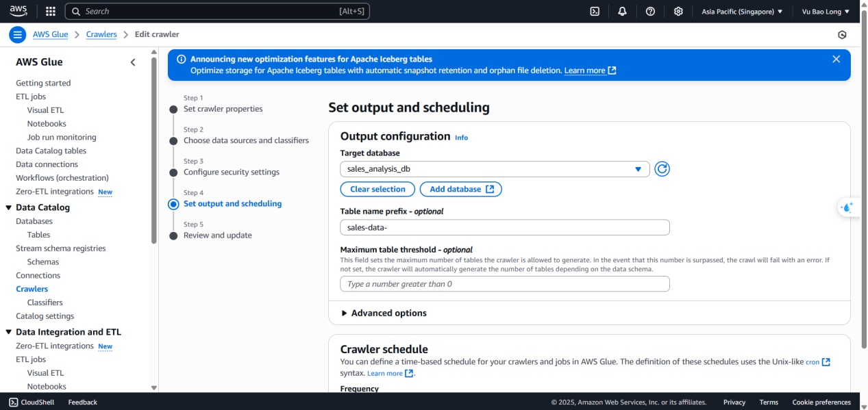Dismiss the Apache Iceberg announcement banner
The width and height of the screenshot is (868, 410).
836,60
